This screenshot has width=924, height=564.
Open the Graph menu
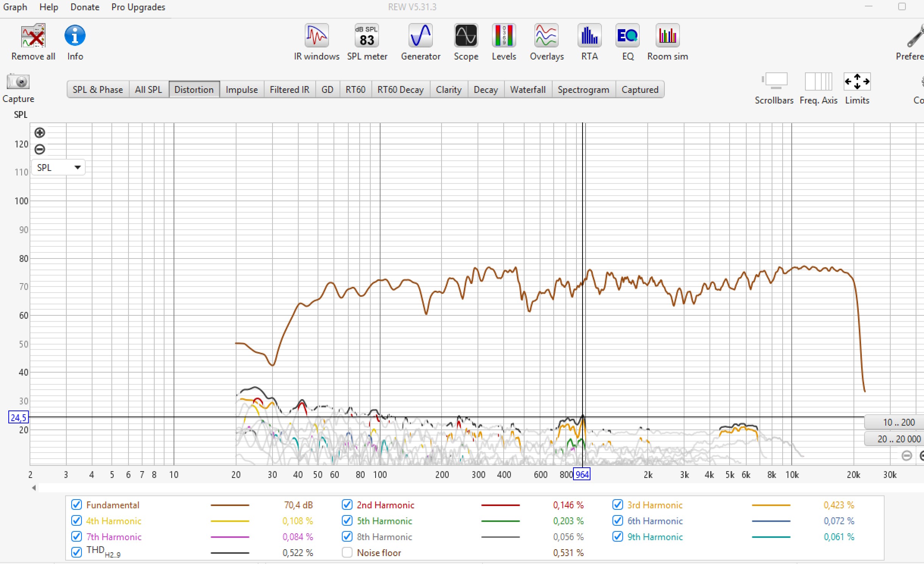(15, 7)
